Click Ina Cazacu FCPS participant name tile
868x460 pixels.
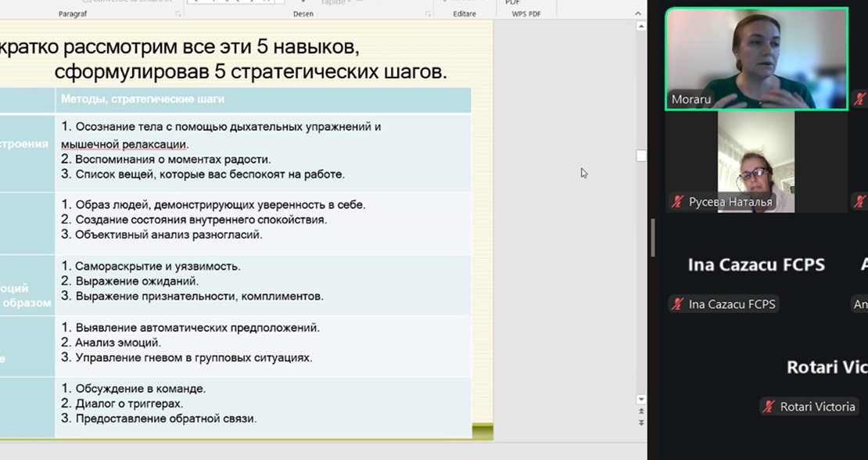(755, 265)
